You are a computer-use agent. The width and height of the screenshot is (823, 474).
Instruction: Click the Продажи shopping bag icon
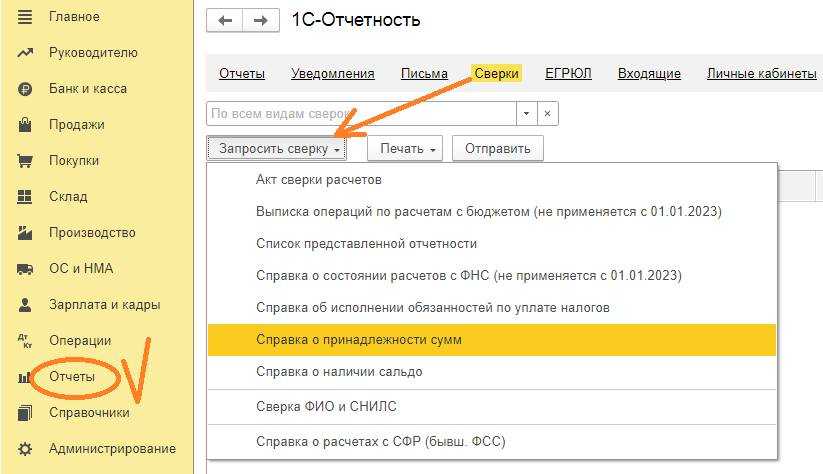tap(25, 125)
